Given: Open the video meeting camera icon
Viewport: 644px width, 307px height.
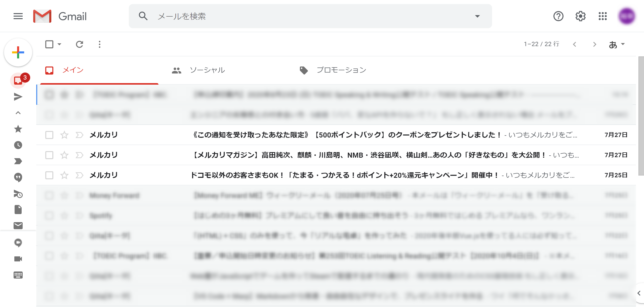Looking at the screenshot, I should [18, 259].
